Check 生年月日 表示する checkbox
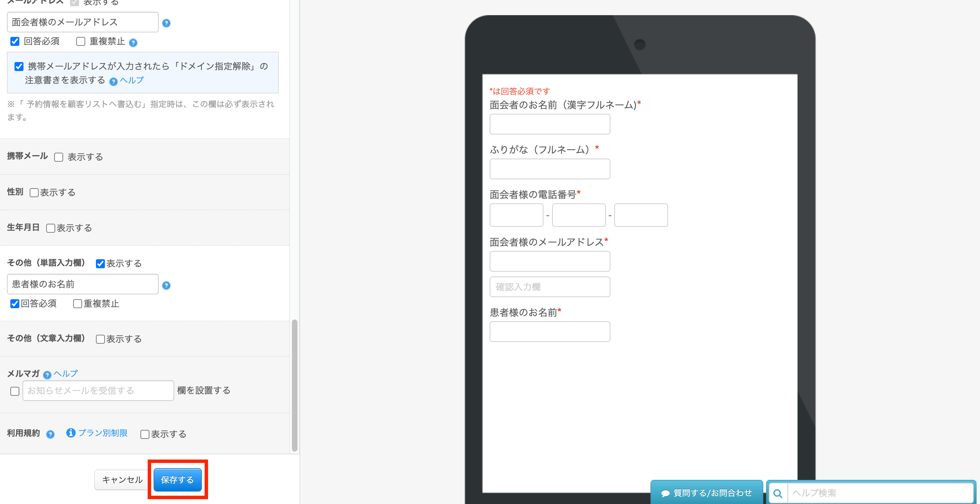This screenshot has width=980, height=504. (x=51, y=228)
